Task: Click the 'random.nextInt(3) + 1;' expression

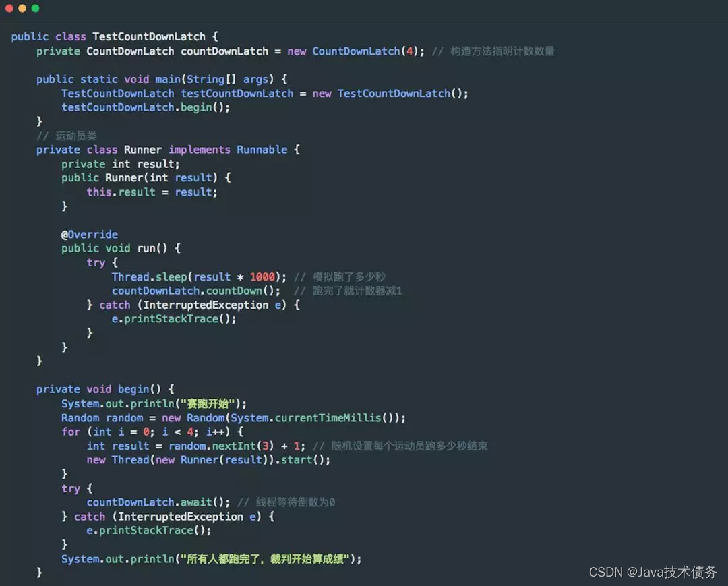Action: tap(237, 446)
